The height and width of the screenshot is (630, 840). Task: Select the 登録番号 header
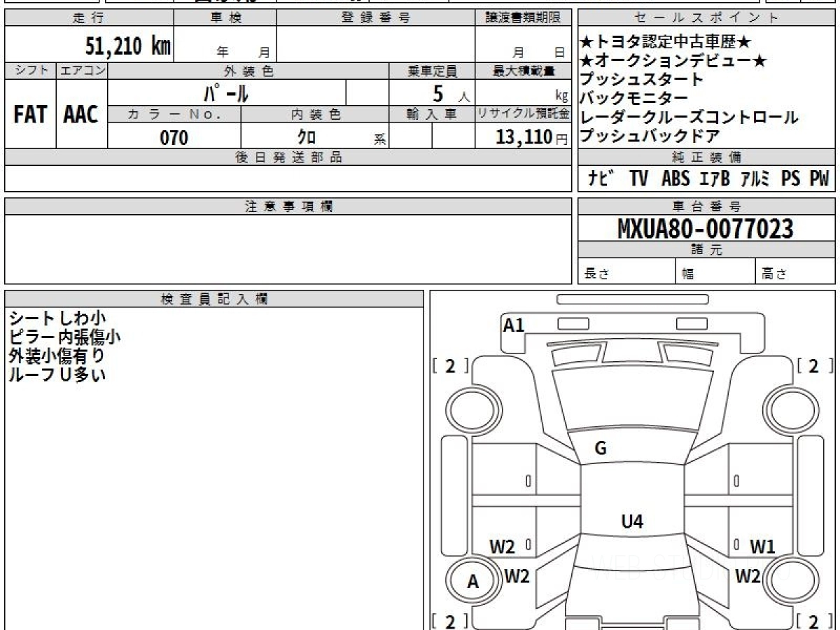click(x=376, y=18)
